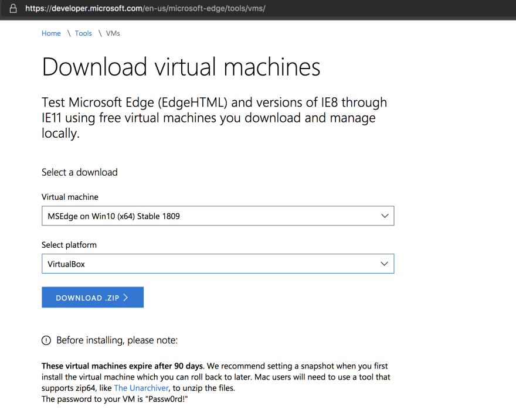Image resolution: width=516 pixels, height=420 pixels.
Task: Click the URL in the address bar
Action: point(145,8)
